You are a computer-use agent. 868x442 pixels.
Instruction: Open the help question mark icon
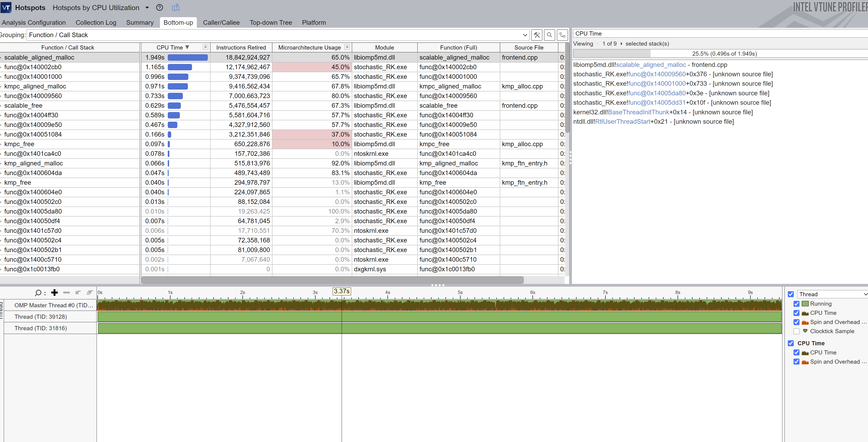point(160,8)
